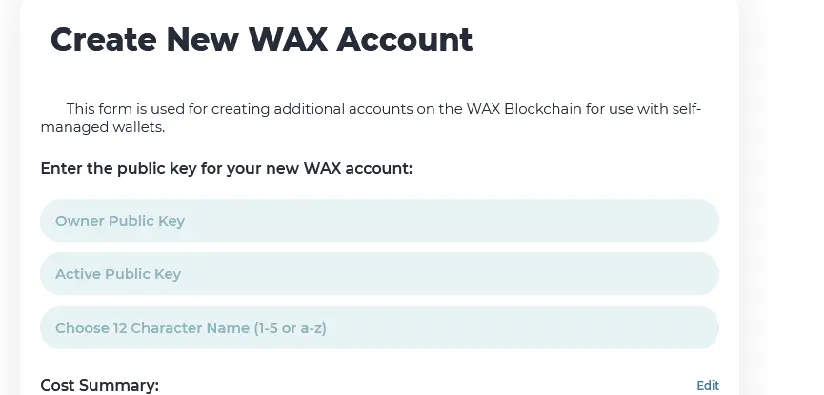Click the Owner Public Key field
Image resolution: width=824 pixels, height=395 pixels.
[379, 221]
